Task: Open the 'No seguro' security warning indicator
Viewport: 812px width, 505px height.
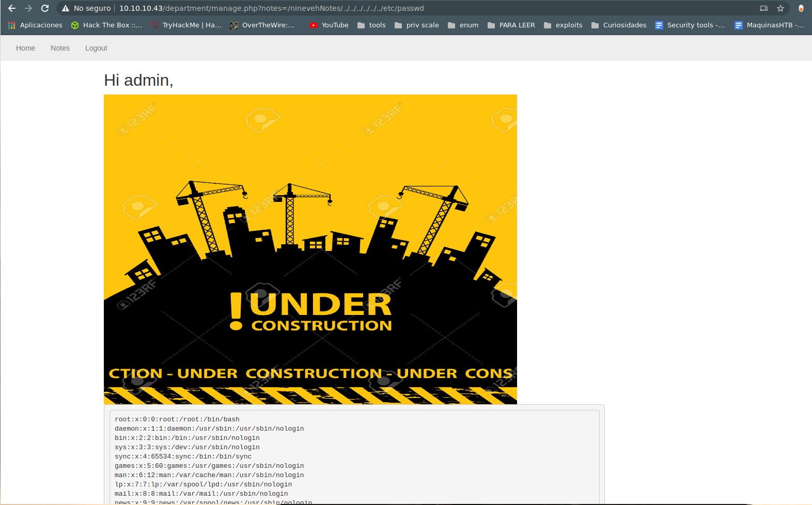Action: tap(86, 8)
